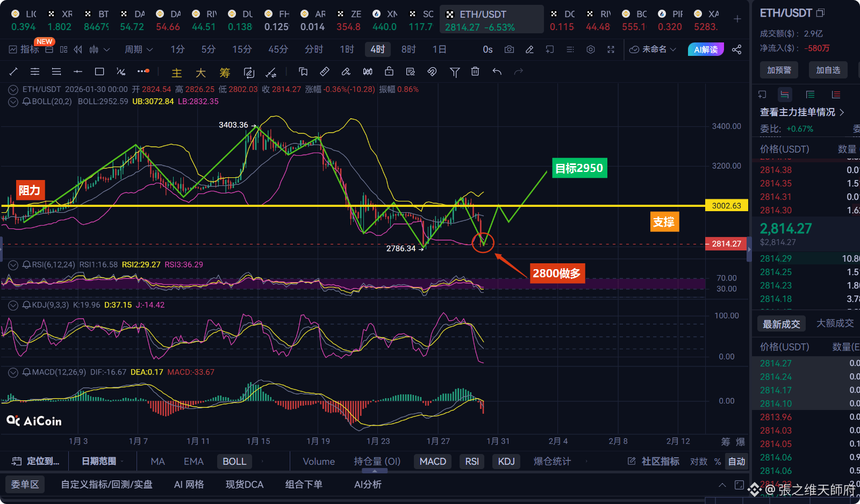Switch to the 1日 timeframe
Viewport: 860px width, 504px height.
coord(439,49)
